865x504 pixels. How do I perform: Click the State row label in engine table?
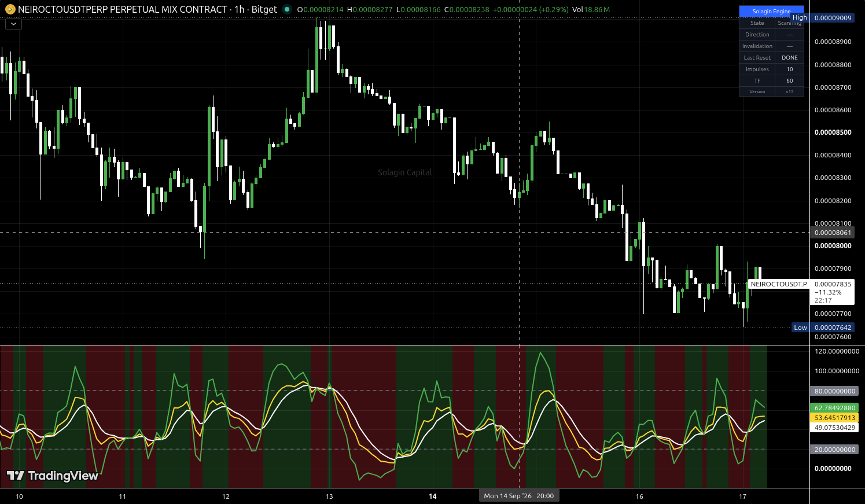coord(757,23)
